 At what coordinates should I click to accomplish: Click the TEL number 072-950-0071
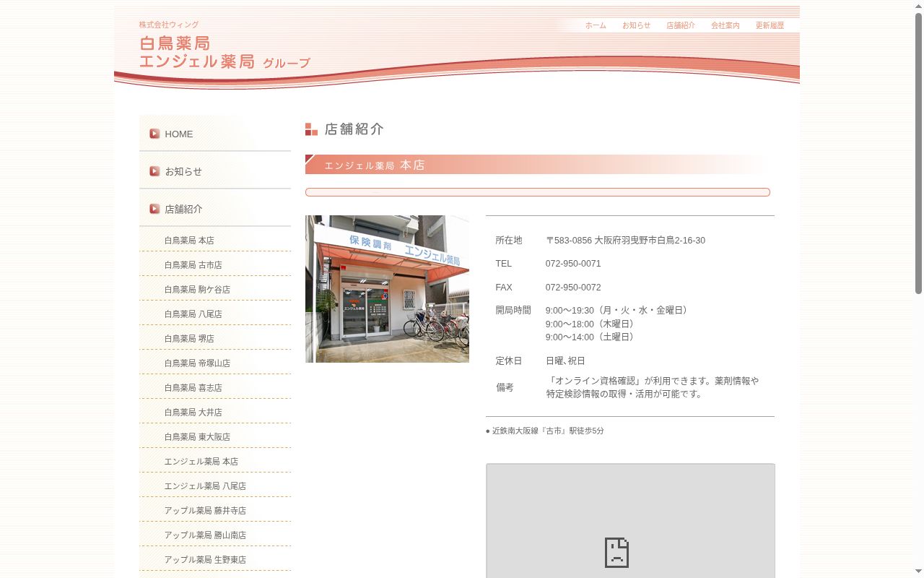(x=573, y=264)
